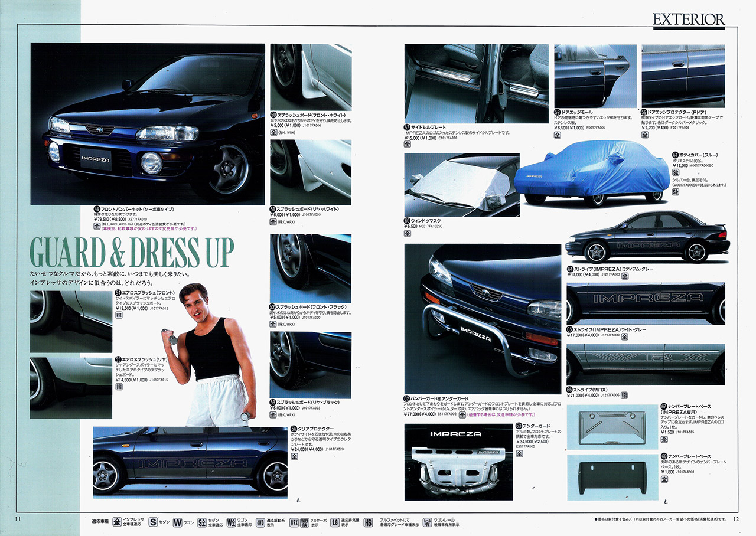The image size is (756, 536).
Task: Open the side sill plate photo
Action: (476, 83)
